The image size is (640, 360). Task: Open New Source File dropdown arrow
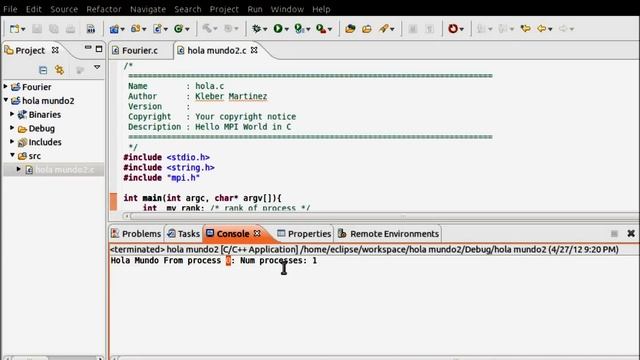coord(166,29)
